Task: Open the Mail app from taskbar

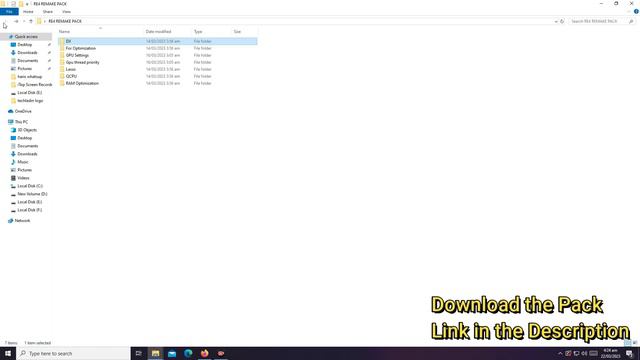Action: [172, 353]
